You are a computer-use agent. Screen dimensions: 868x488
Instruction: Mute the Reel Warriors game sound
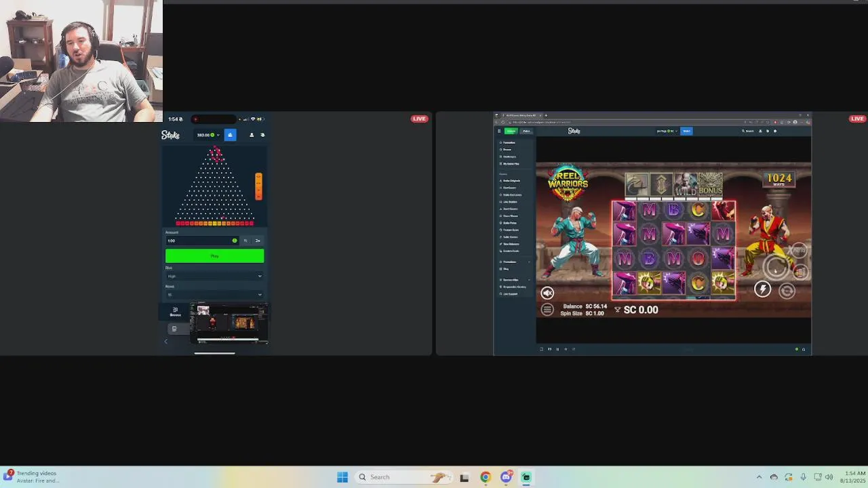pyautogui.click(x=547, y=293)
